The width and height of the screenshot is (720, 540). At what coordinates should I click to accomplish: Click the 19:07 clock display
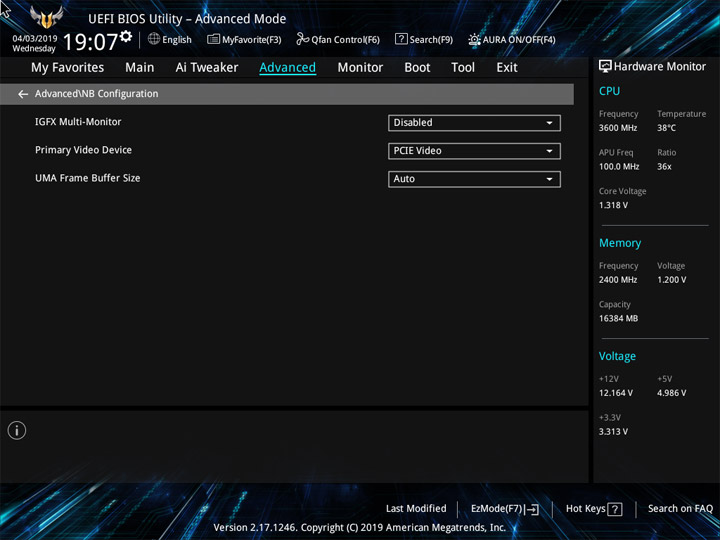(x=90, y=42)
